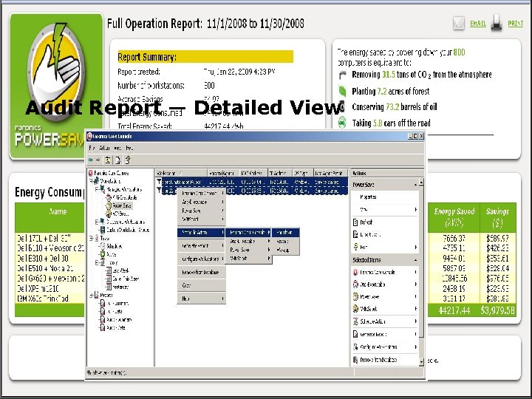Viewport: 532px width, 399px height.
Task: Click Schedule Action icon under Selected Items
Action: tap(355, 321)
